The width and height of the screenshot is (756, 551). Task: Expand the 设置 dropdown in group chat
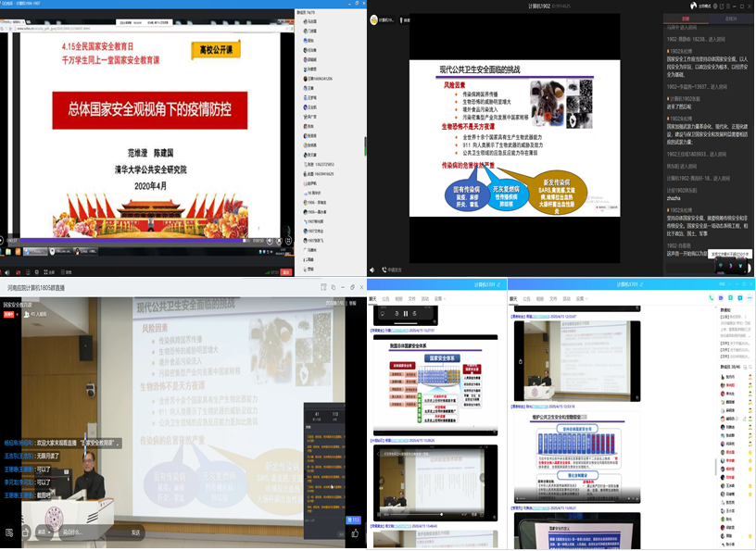(x=583, y=299)
